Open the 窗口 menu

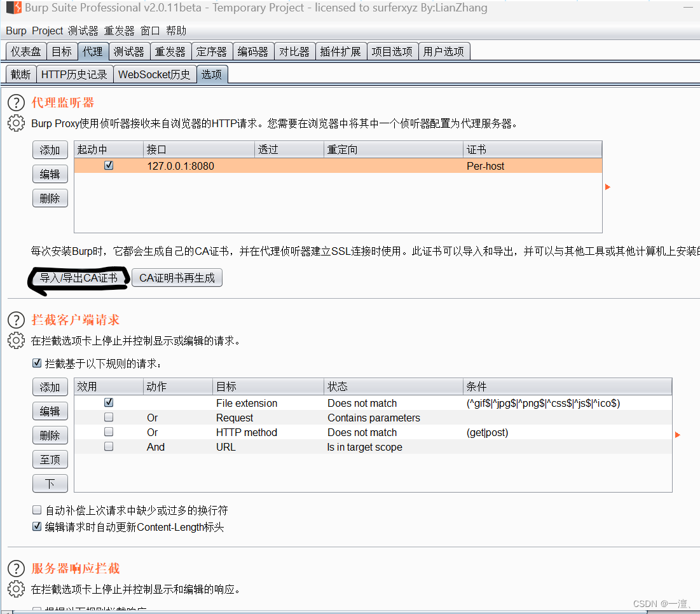coord(150,31)
